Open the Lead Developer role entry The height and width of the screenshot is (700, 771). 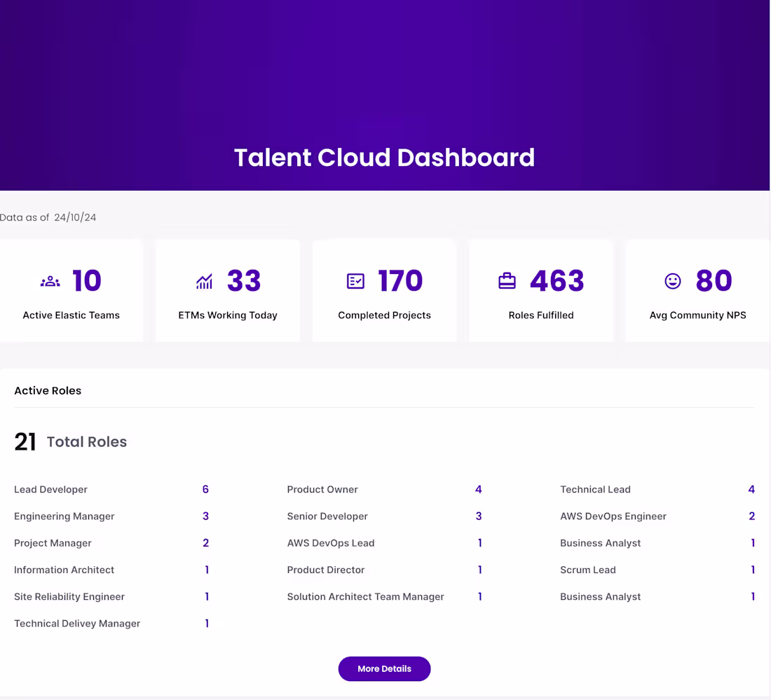click(50, 489)
